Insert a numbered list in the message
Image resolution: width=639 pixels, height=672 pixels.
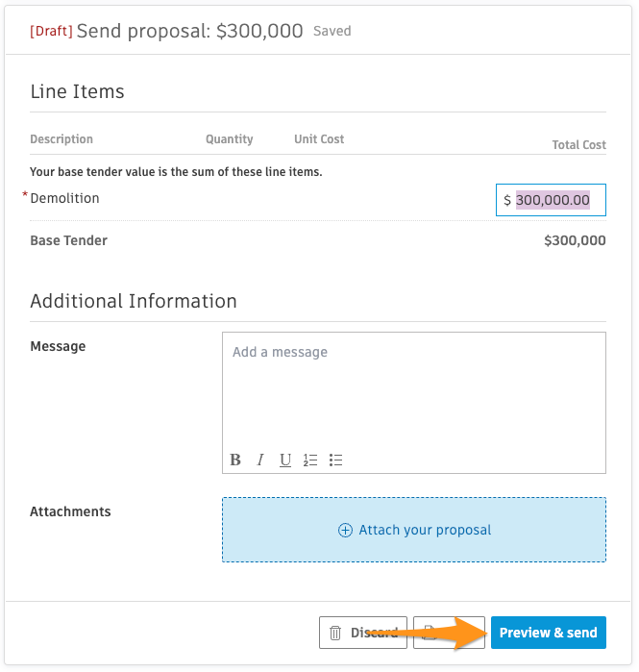[310, 460]
